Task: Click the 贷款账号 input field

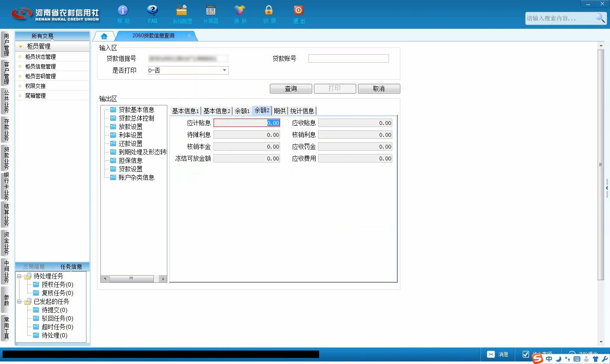Action: tap(348, 58)
